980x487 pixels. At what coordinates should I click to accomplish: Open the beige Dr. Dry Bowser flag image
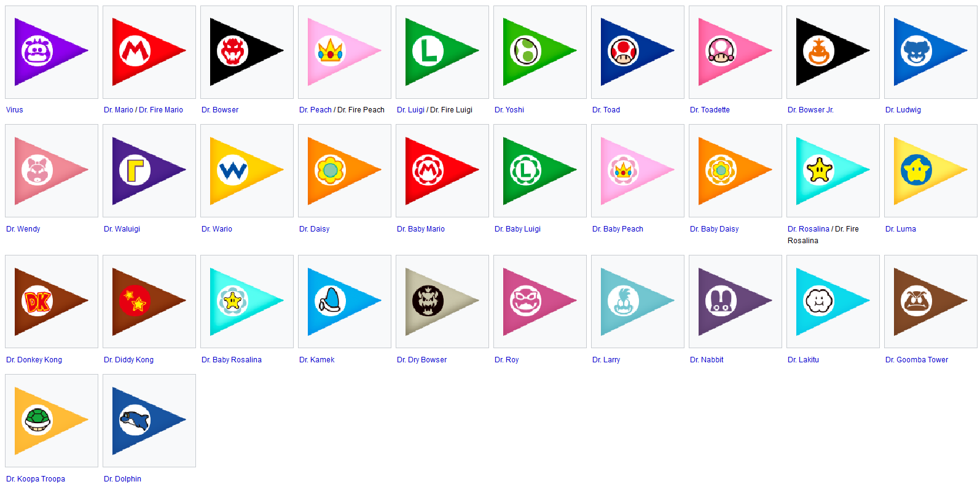point(442,302)
